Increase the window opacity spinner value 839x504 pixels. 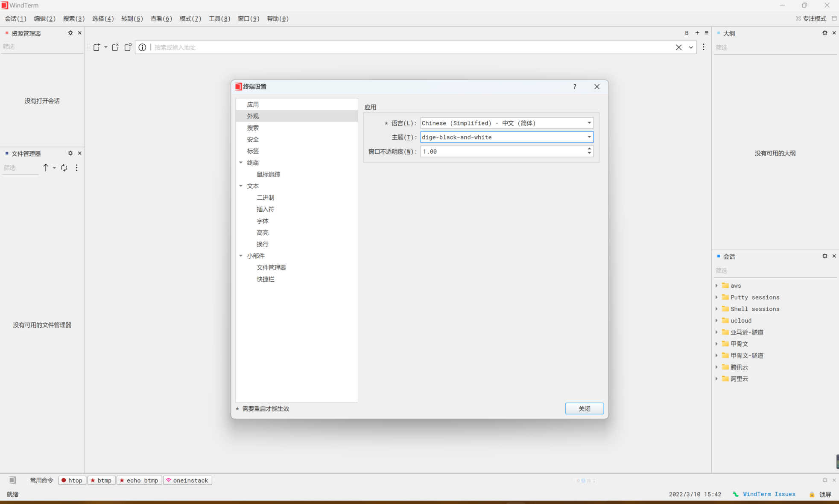(589, 149)
